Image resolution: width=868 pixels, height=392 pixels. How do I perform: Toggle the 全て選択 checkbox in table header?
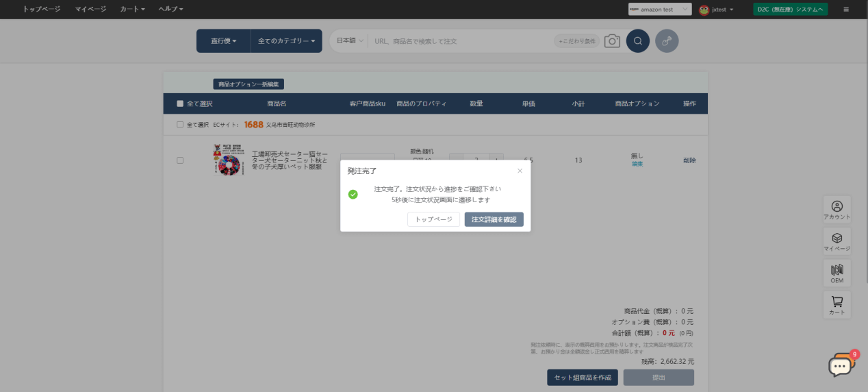[180, 103]
